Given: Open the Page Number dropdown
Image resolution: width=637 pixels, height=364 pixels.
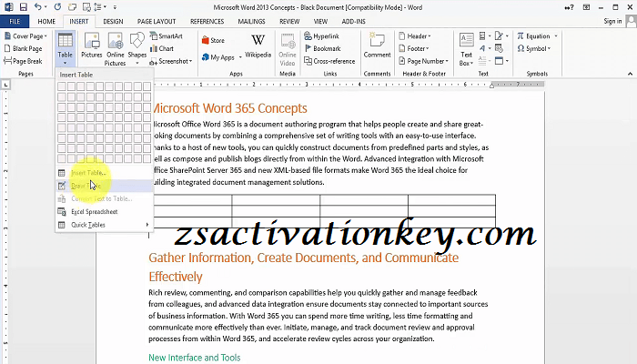Looking at the screenshot, I should (447, 61).
